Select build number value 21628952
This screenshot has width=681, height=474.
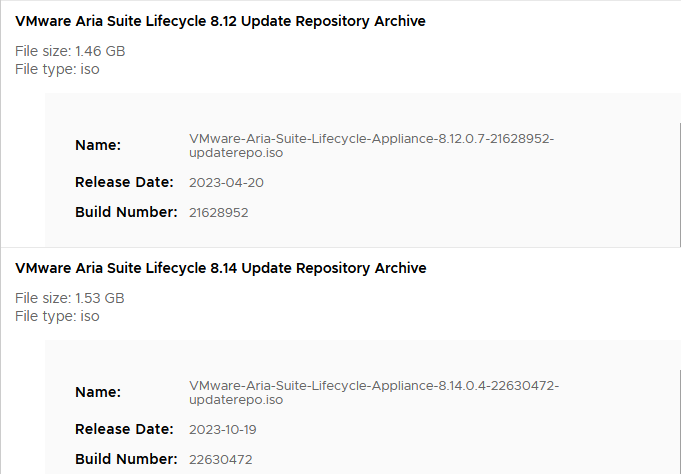219,213
